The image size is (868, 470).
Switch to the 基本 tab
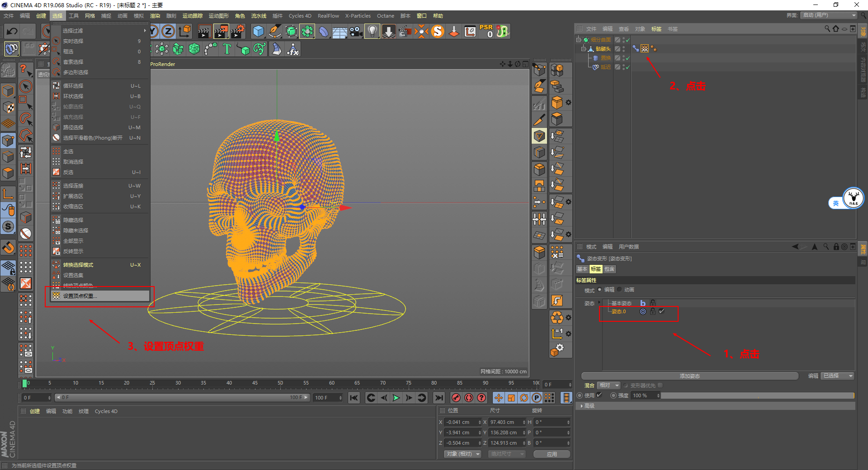pos(582,269)
